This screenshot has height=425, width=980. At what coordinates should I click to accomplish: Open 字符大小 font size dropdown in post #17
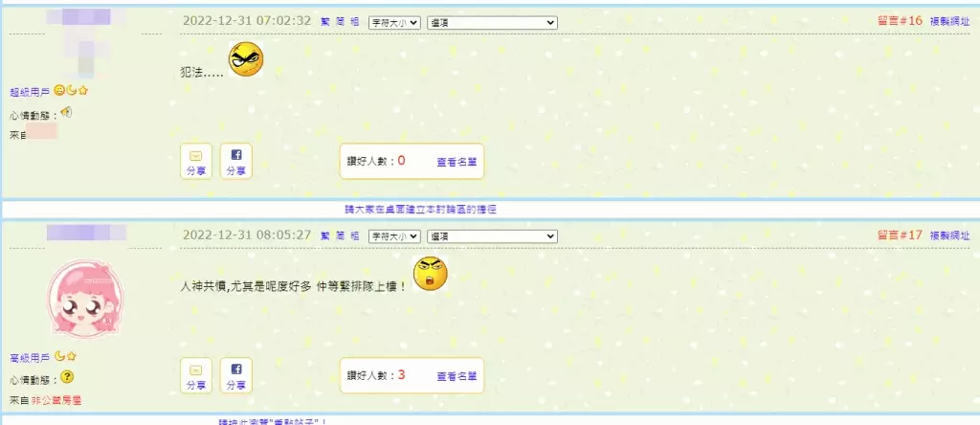pyautogui.click(x=394, y=235)
